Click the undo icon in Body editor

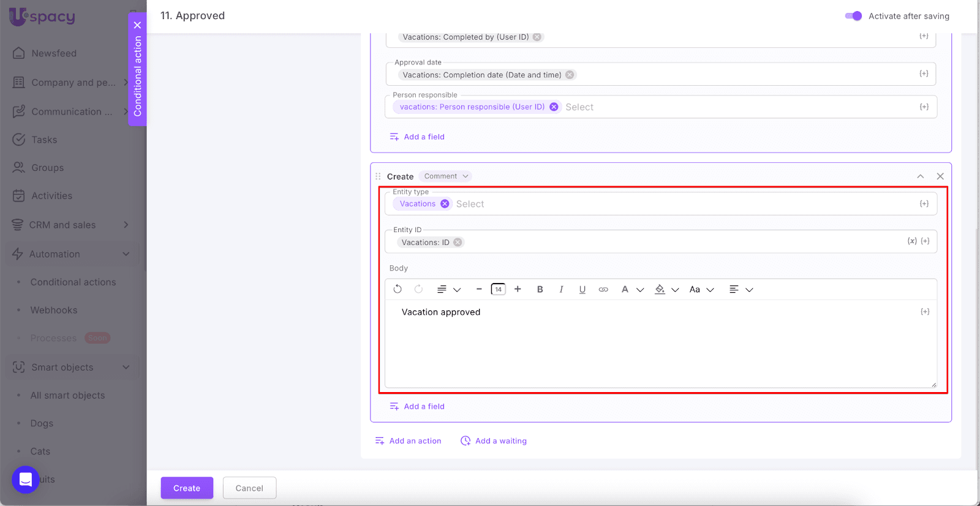[398, 289]
